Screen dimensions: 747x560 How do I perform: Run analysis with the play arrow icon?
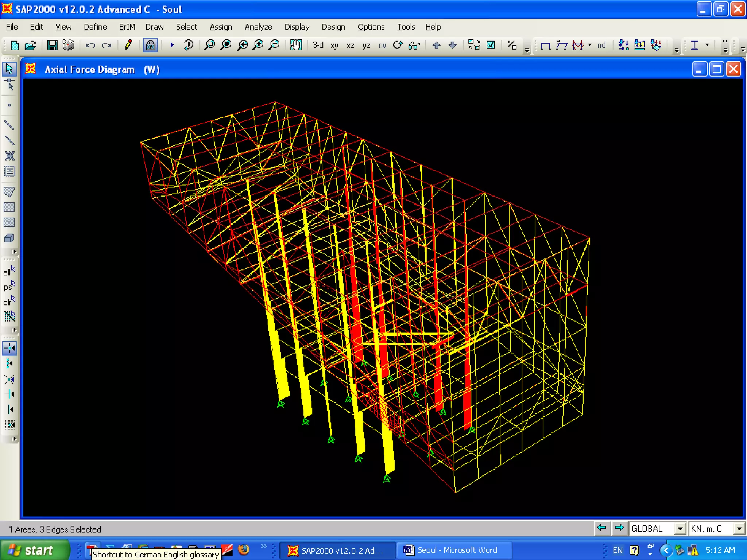click(x=172, y=45)
